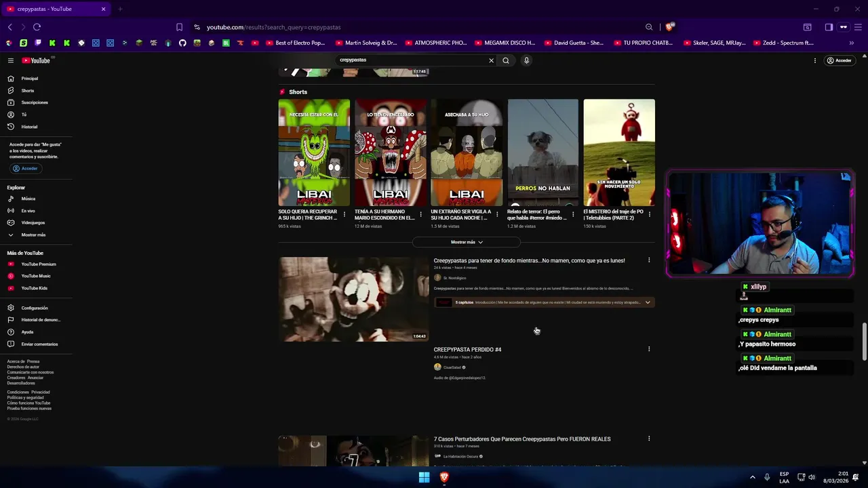
Task: Show hidden tray icons chevron
Action: click(752, 478)
